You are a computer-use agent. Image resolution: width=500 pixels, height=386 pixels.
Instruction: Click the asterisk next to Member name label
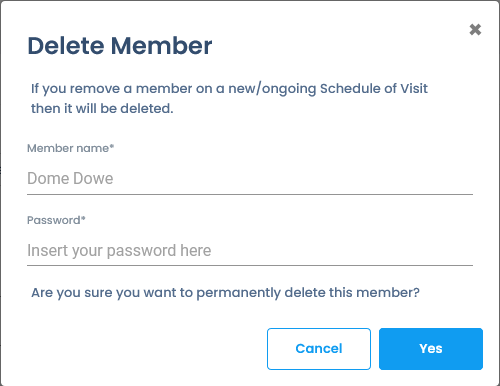pos(112,146)
